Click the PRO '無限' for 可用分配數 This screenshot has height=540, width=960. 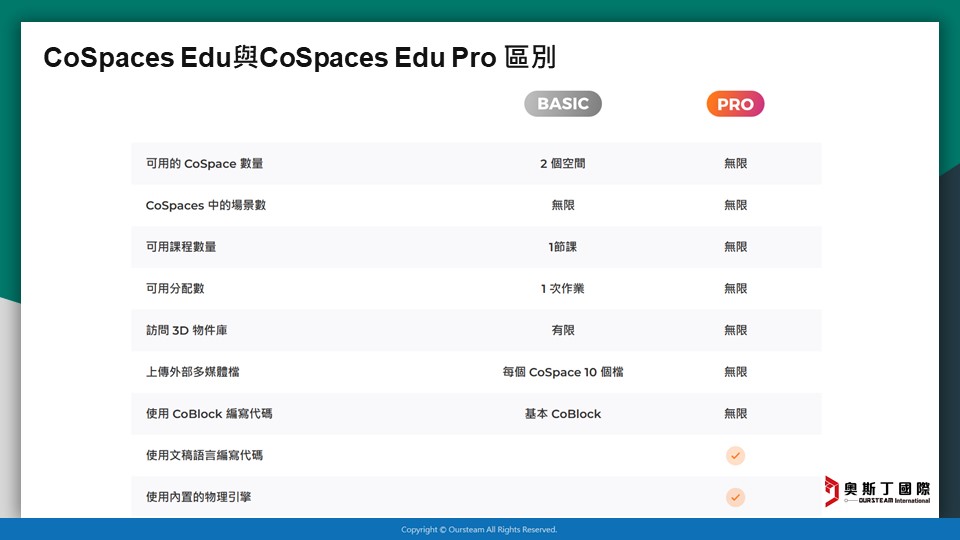[735, 288]
